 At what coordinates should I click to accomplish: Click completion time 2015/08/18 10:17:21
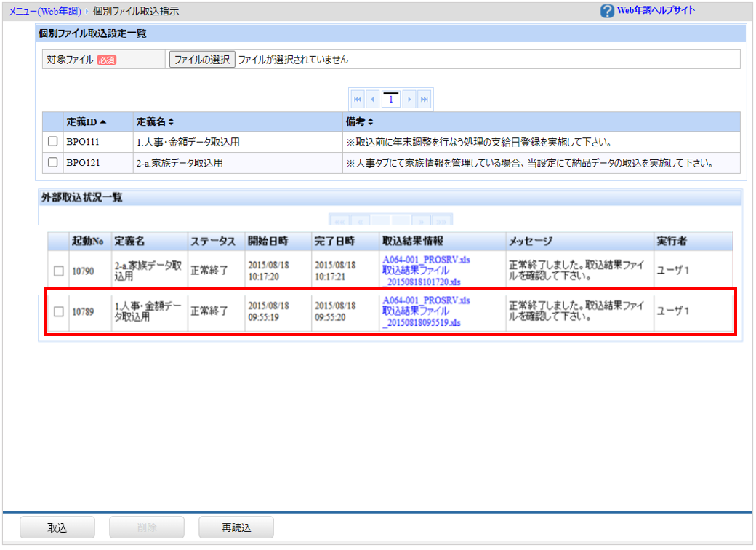(x=334, y=271)
